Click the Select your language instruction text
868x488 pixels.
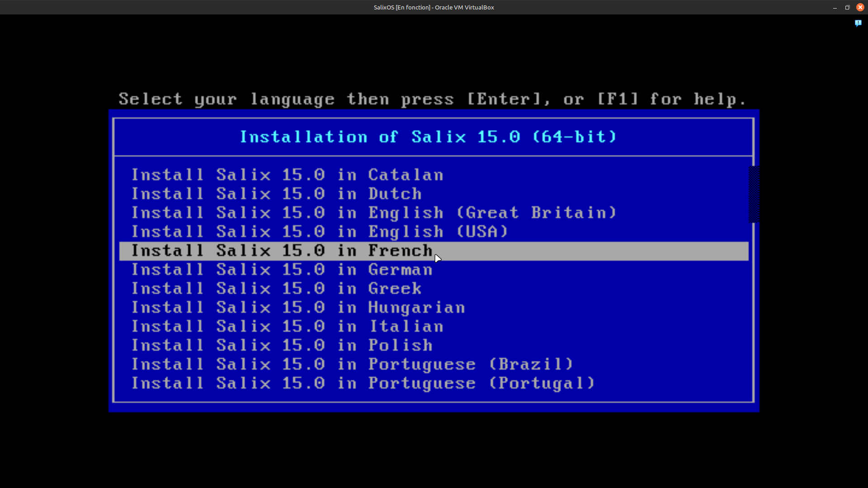[x=432, y=99]
